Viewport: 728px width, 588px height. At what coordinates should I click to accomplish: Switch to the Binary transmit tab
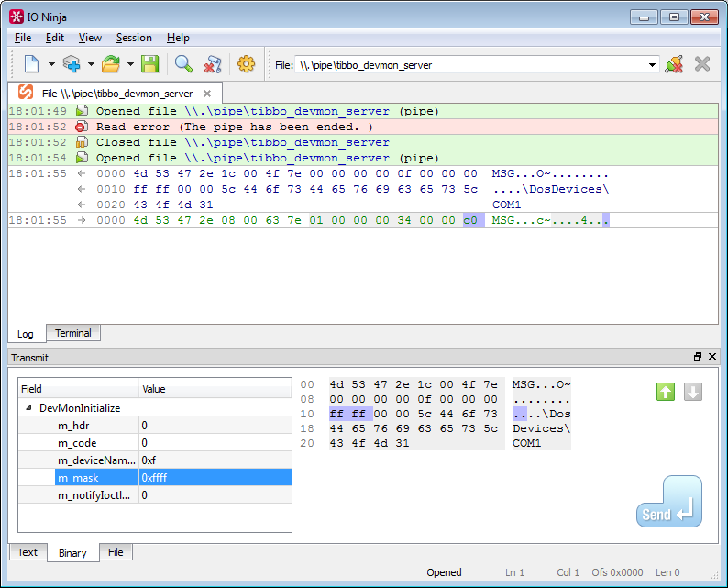click(73, 553)
